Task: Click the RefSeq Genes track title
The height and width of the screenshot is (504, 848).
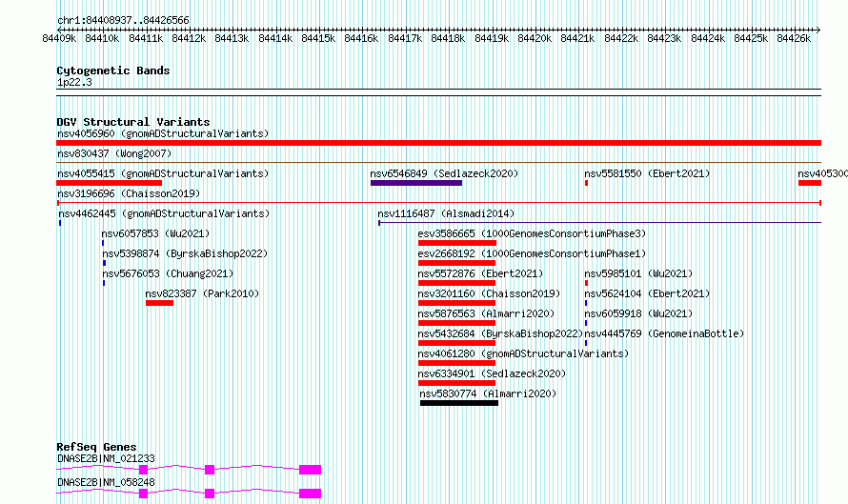Action: point(96,447)
